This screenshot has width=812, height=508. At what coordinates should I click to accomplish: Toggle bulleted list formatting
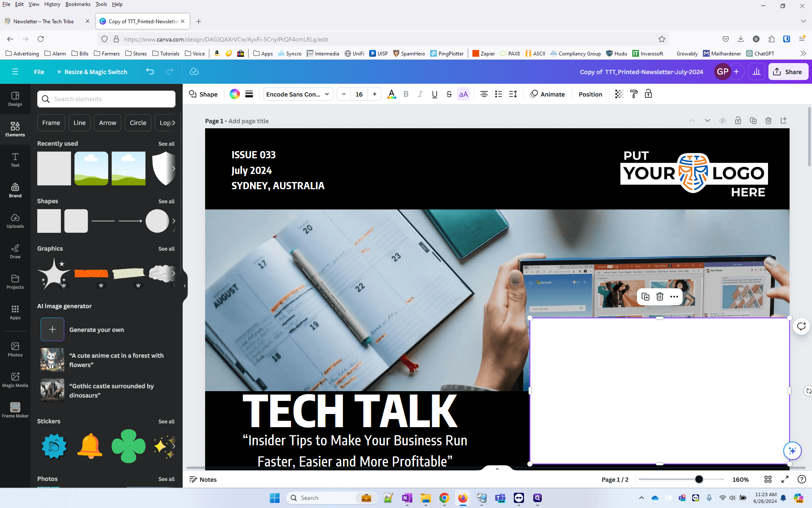point(499,94)
